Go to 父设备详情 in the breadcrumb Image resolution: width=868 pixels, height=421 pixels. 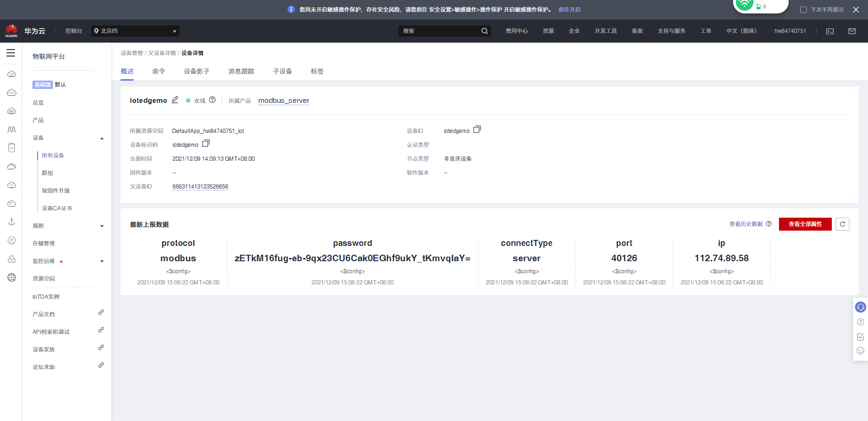pos(162,53)
